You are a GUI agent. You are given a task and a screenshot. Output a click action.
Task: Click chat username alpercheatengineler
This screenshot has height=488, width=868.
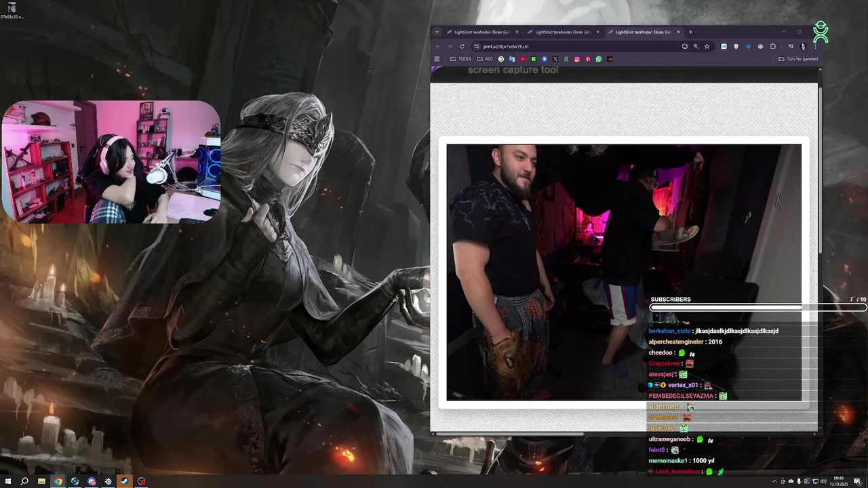coord(675,342)
